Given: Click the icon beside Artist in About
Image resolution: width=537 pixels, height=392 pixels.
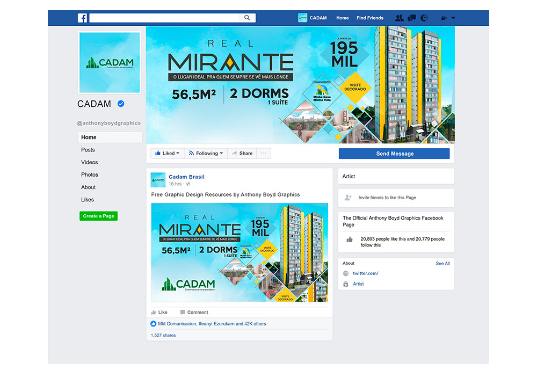Looking at the screenshot, I should 346,284.
